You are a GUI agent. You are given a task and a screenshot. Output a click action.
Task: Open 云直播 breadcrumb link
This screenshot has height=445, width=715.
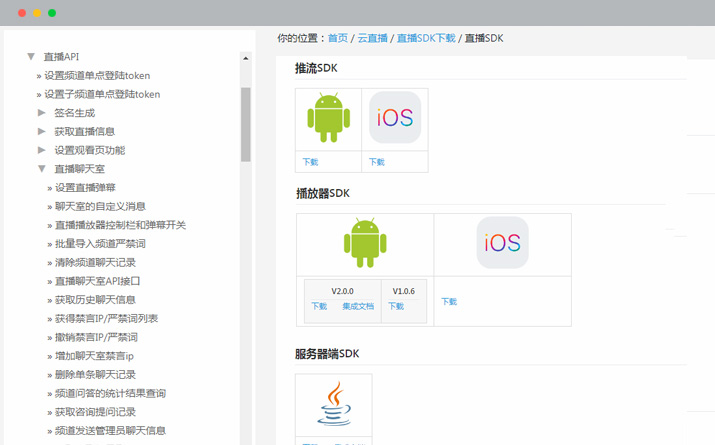[x=371, y=38]
